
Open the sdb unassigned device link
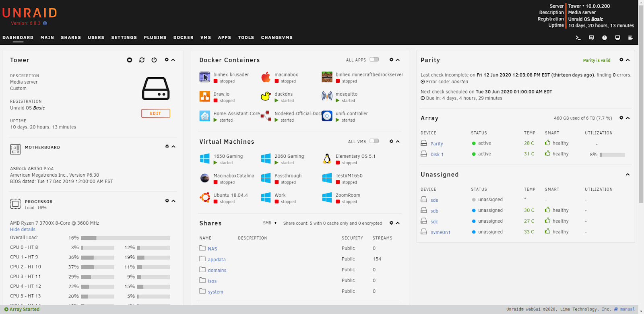pyautogui.click(x=434, y=211)
